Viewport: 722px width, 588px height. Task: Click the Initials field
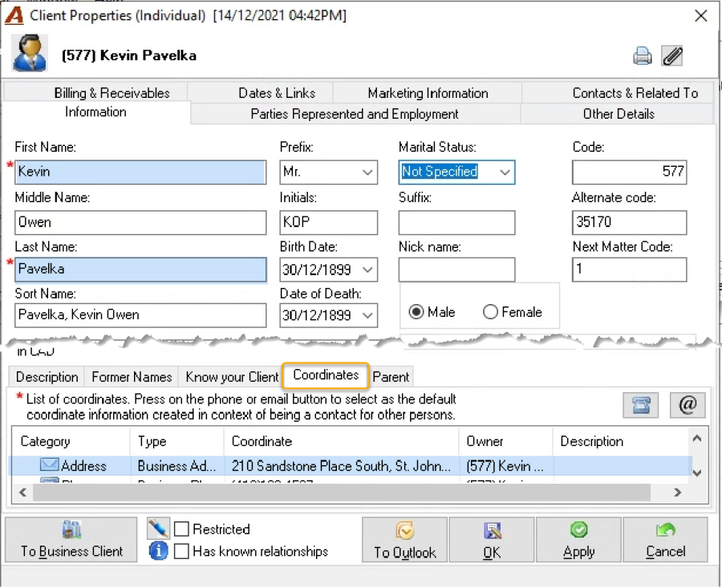(328, 223)
